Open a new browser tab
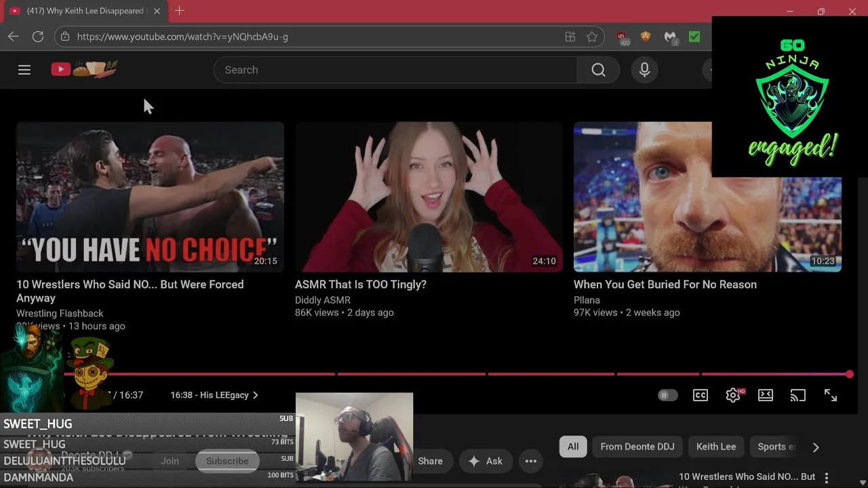 [179, 11]
